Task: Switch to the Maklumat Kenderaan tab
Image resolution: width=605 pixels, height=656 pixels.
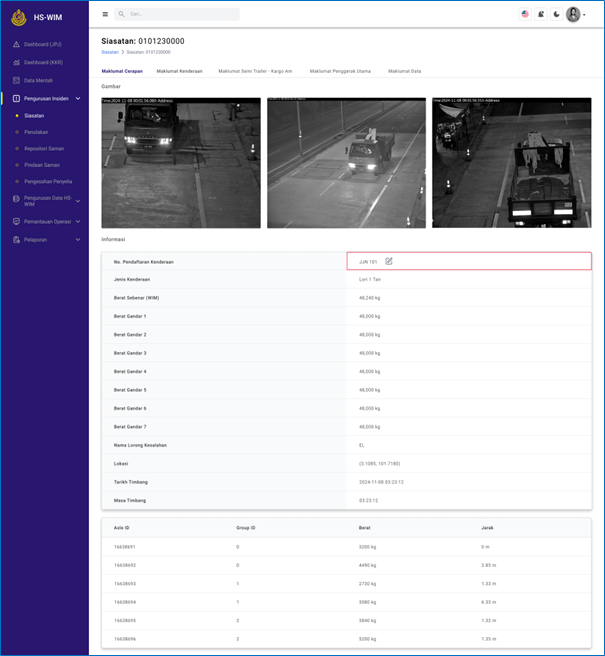Action: coord(179,71)
